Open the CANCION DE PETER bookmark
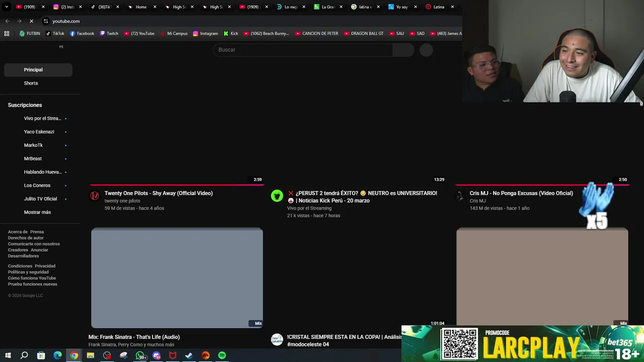Image resolution: width=644 pixels, height=362 pixels. coord(316,34)
